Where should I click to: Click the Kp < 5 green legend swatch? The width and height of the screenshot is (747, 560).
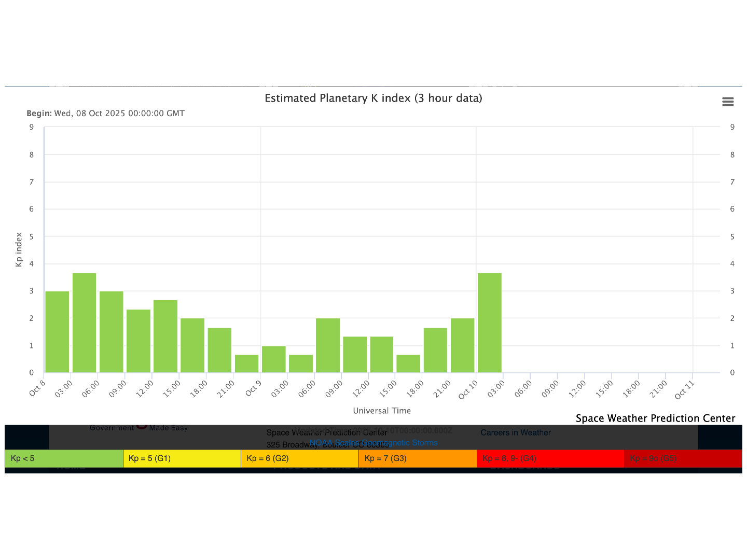coord(64,458)
